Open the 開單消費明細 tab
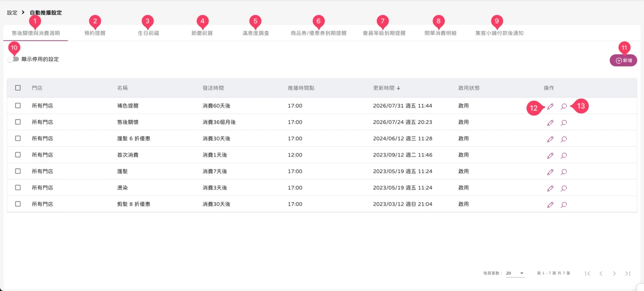This screenshot has height=291, width=644. [440, 33]
